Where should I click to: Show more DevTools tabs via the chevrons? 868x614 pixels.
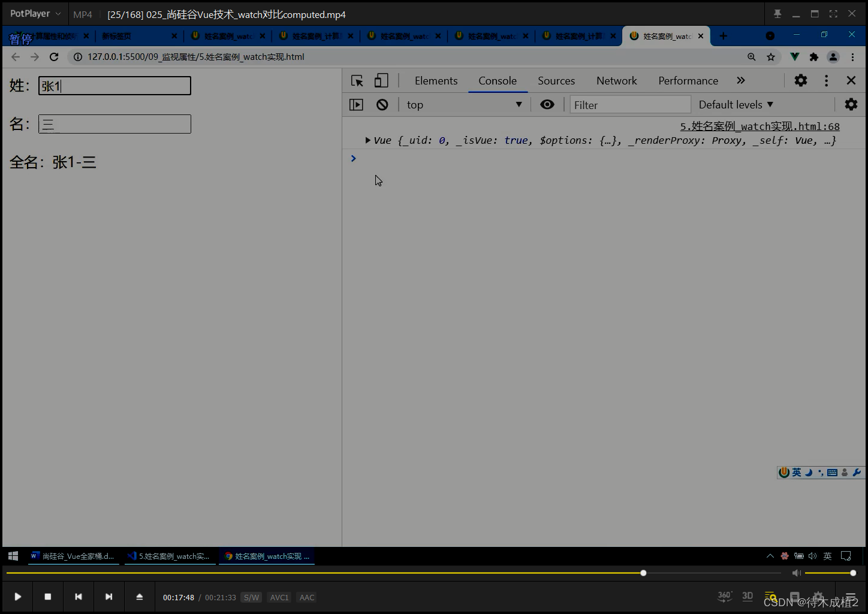[x=741, y=80]
